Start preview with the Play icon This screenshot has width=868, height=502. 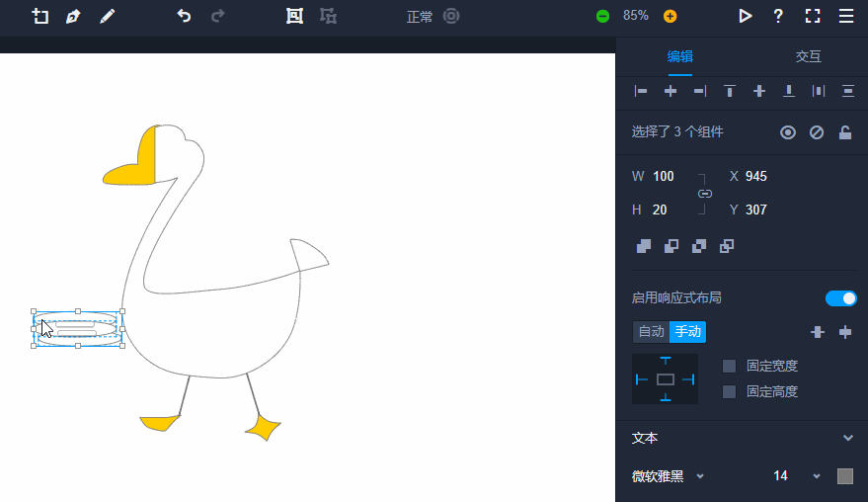[746, 16]
